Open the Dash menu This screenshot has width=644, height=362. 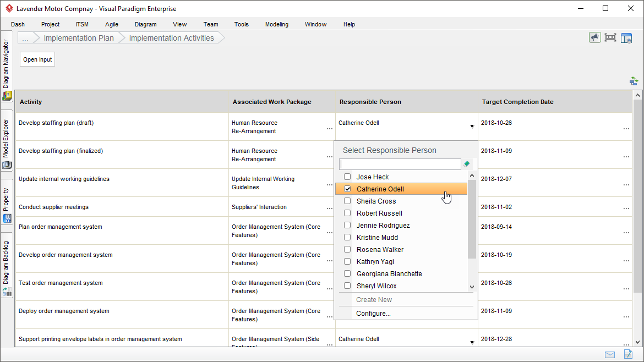click(x=18, y=24)
